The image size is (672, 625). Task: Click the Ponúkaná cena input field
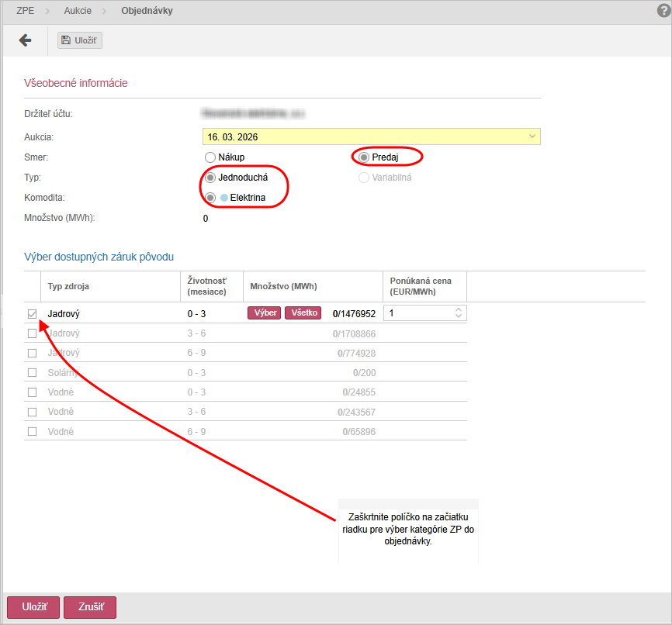(417, 313)
